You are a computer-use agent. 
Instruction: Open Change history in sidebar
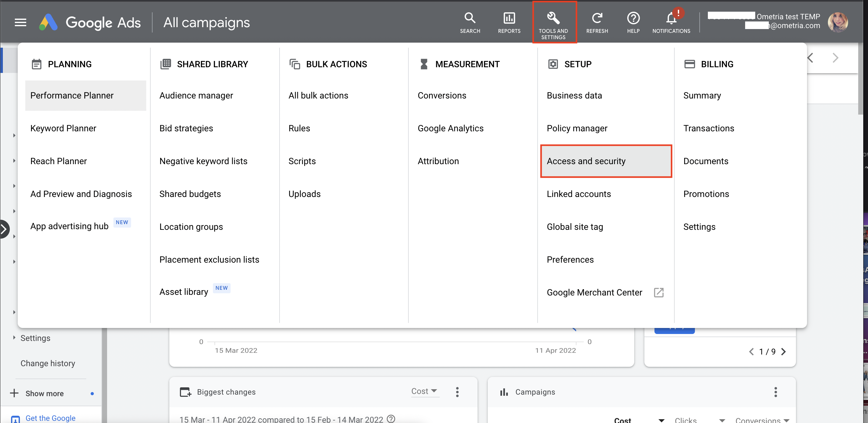pyautogui.click(x=48, y=363)
